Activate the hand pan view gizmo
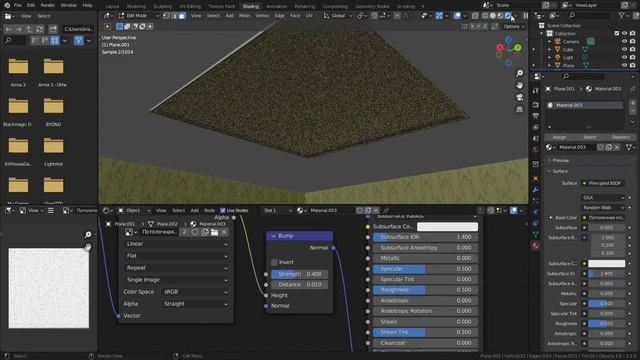 (x=520, y=85)
